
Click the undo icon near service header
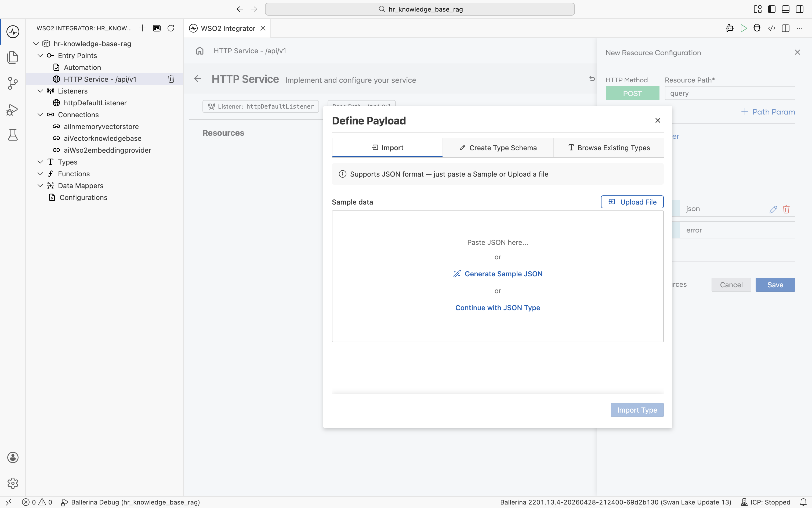[x=592, y=78]
